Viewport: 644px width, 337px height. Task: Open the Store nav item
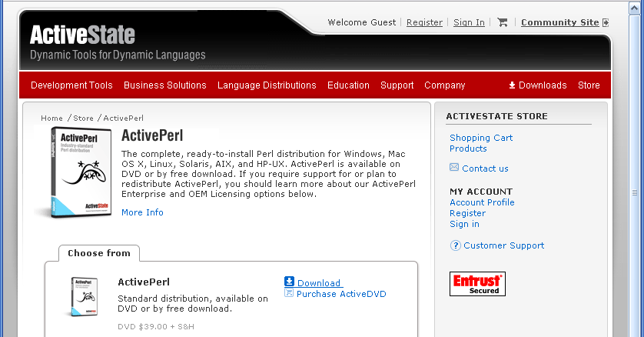point(589,85)
